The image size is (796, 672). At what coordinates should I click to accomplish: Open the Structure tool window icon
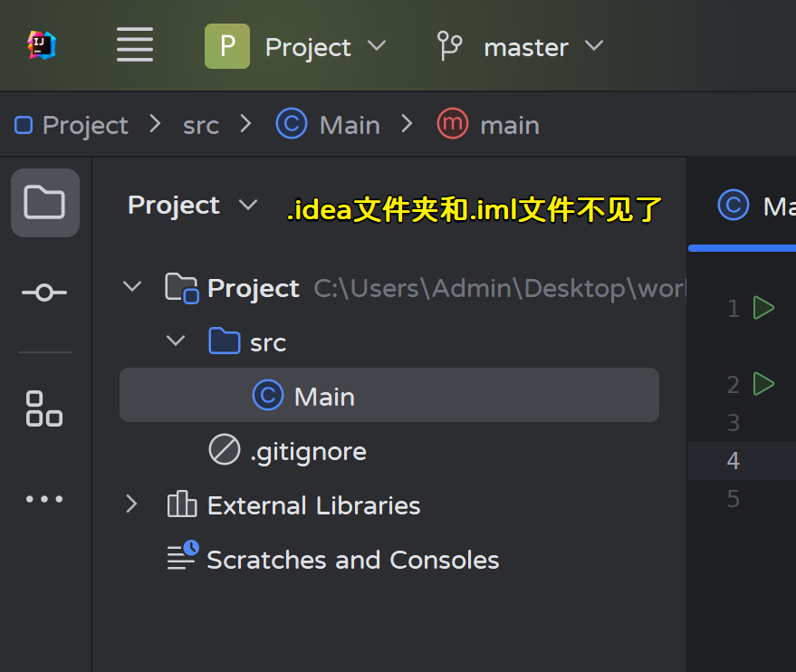(44, 408)
